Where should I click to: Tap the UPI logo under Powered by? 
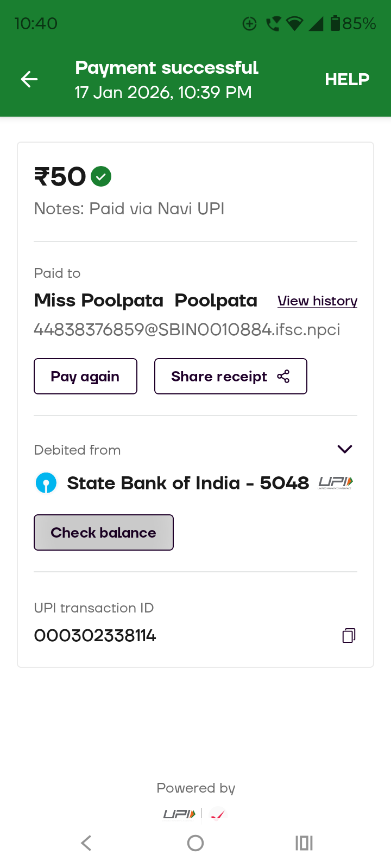[179, 814]
